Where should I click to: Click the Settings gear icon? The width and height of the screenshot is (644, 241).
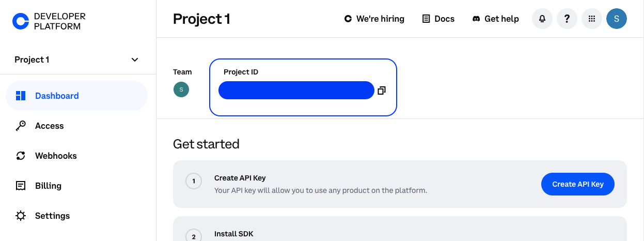21,216
